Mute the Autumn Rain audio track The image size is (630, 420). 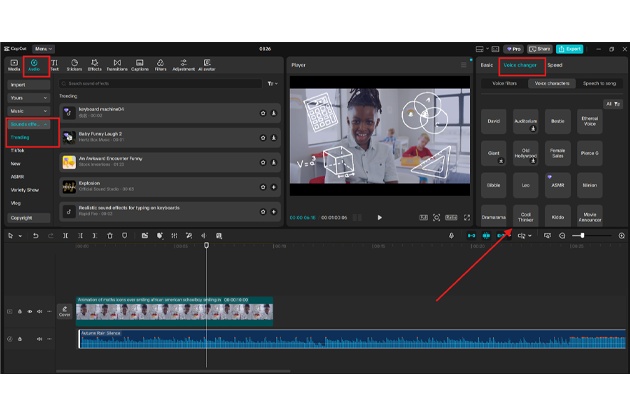39,339
